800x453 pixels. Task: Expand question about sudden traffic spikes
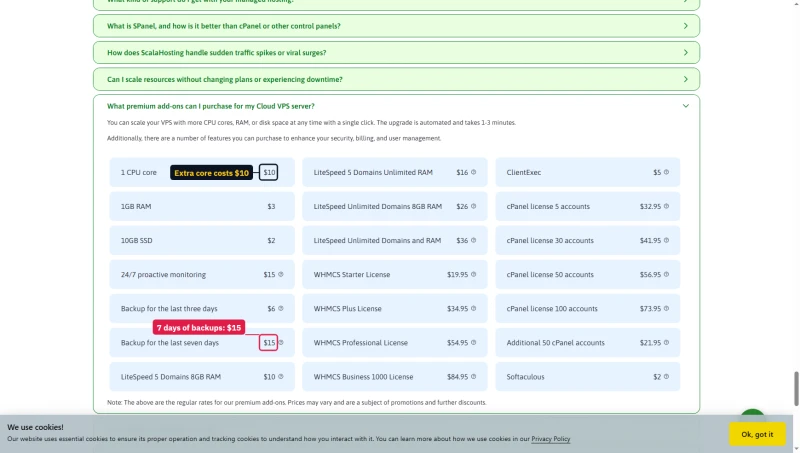[396, 53]
